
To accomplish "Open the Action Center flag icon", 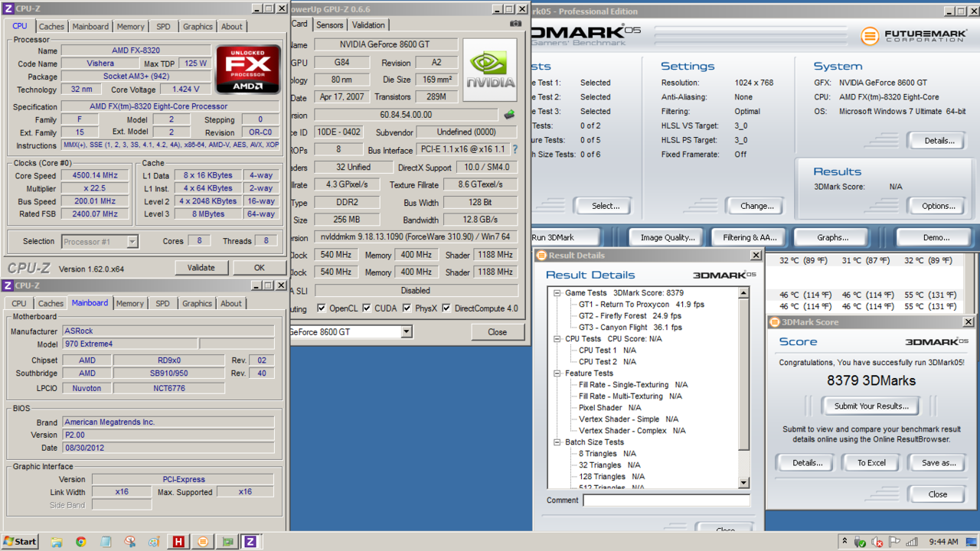I will coord(894,542).
